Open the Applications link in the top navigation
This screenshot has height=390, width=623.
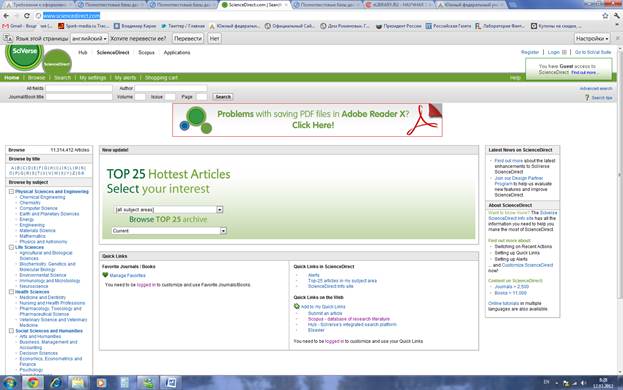[177, 52]
